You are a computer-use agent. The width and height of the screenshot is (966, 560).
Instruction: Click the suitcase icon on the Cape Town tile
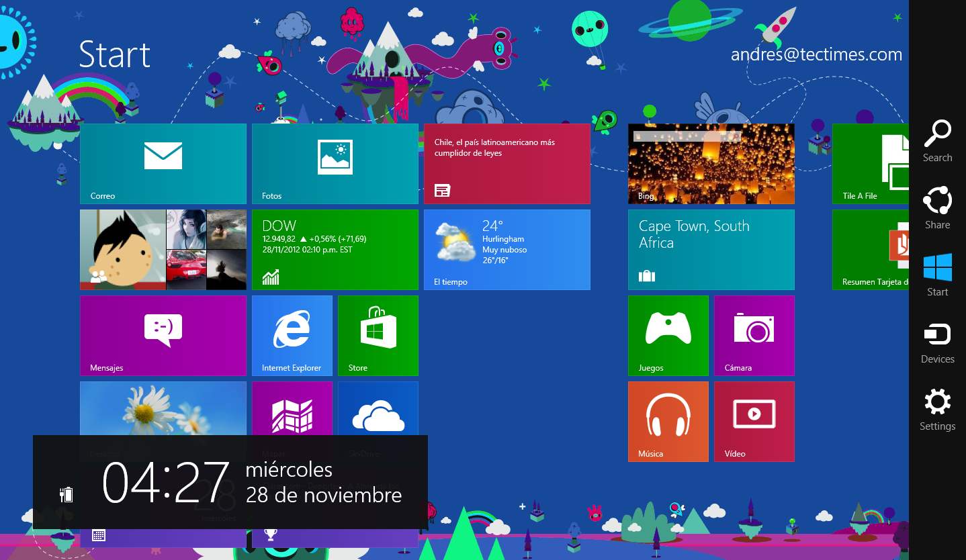tap(646, 276)
